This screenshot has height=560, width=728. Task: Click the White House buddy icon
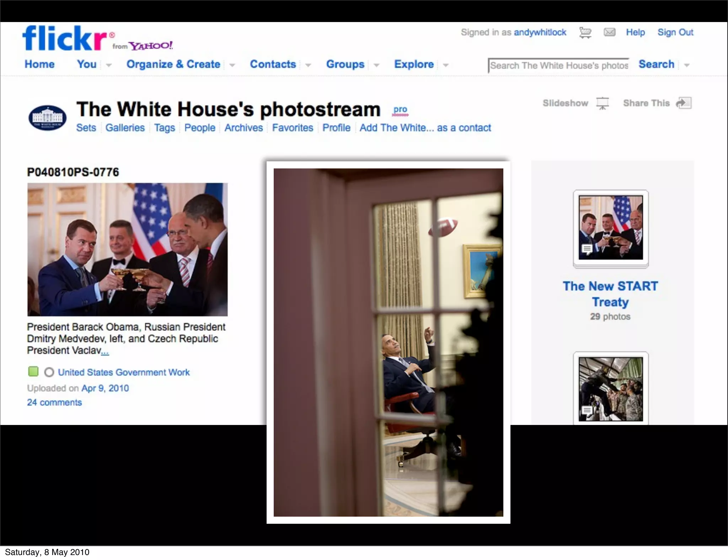point(47,118)
